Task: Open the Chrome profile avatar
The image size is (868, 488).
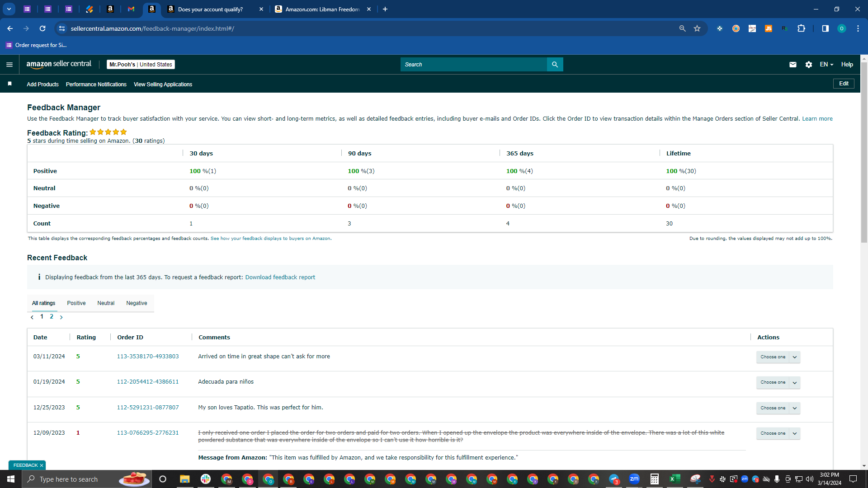Action: 841,28
